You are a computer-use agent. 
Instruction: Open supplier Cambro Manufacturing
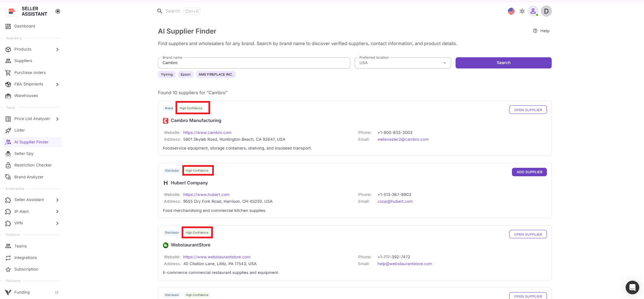coord(528,110)
